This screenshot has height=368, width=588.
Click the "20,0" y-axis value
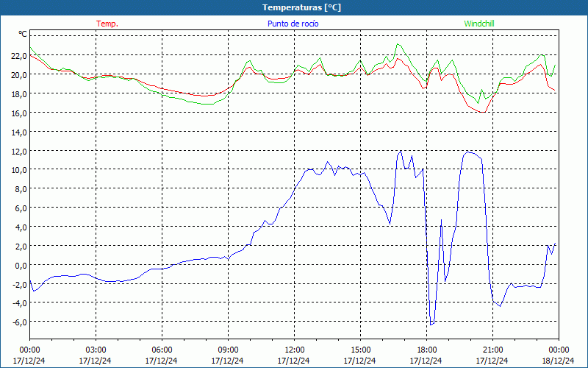point(19,75)
